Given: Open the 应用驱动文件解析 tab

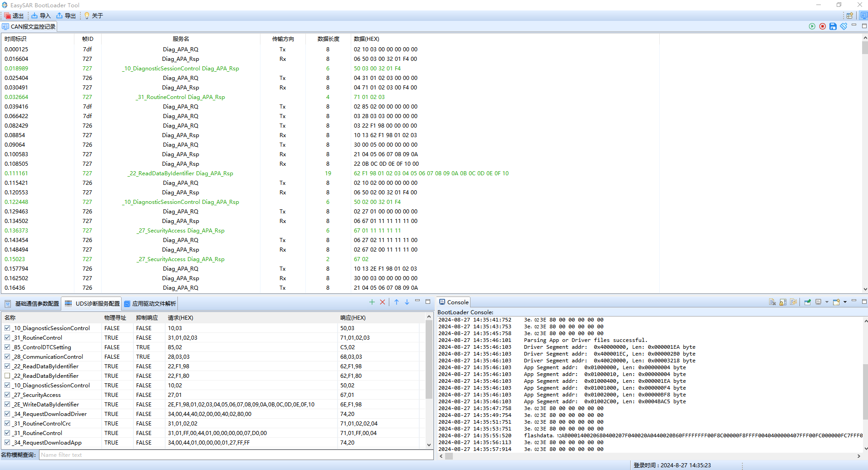Looking at the screenshot, I should point(150,303).
